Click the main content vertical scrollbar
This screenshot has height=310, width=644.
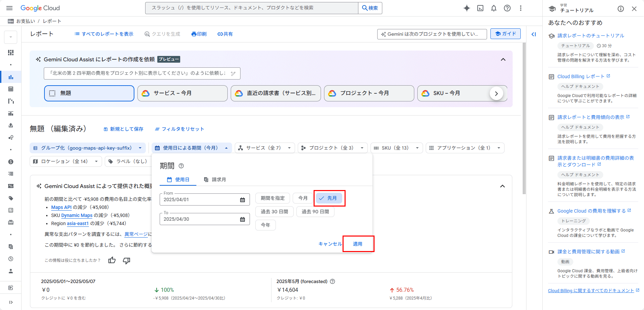click(x=524, y=118)
